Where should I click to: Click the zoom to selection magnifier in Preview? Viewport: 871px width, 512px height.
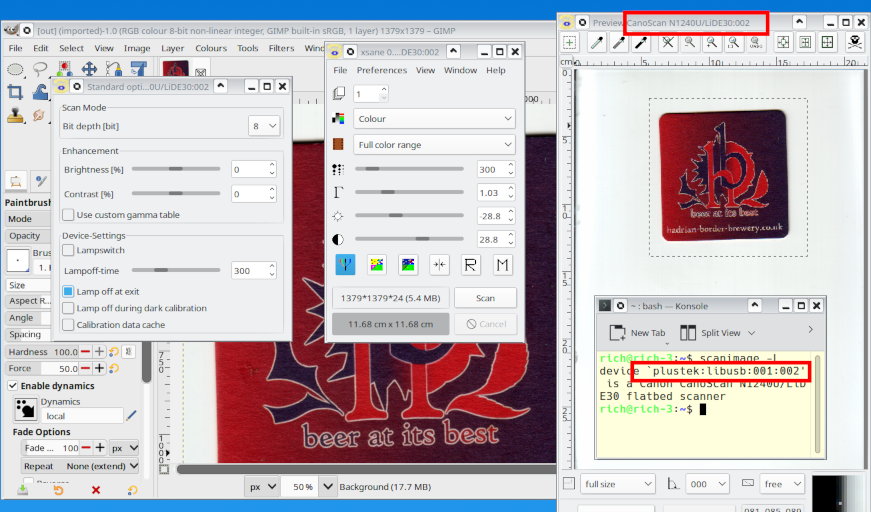click(734, 43)
